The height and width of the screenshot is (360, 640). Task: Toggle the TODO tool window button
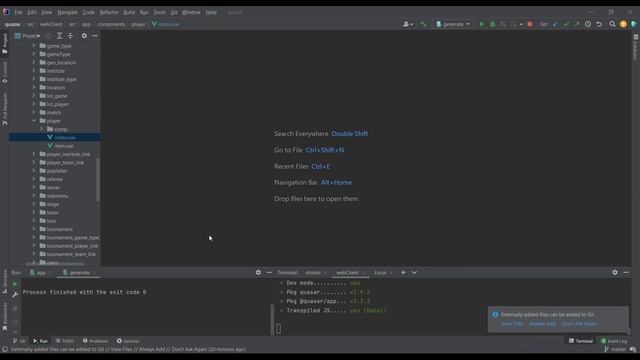[x=65, y=341]
